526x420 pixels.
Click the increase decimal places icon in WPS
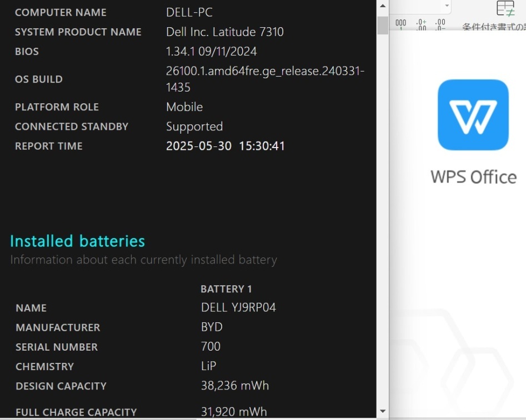click(421, 24)
